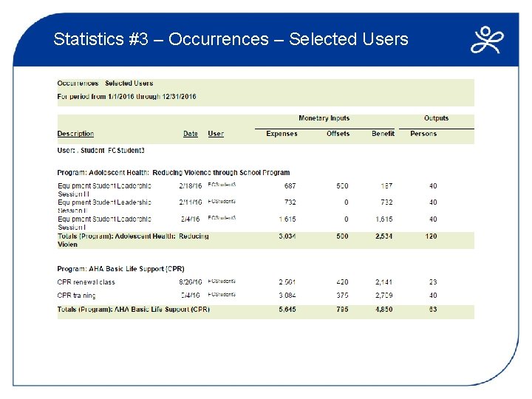This screenshot has height=399, width=532.
Task: Click the Adolescent Health program totals row
Action: click(266, 240)
